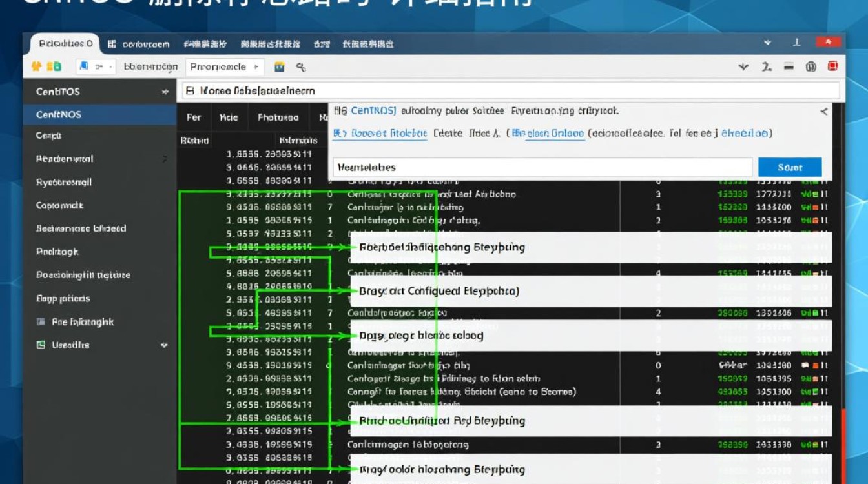Click the red vertical scrollbar thumb
The height and width of the screenshot is (484, 868).
842,445
